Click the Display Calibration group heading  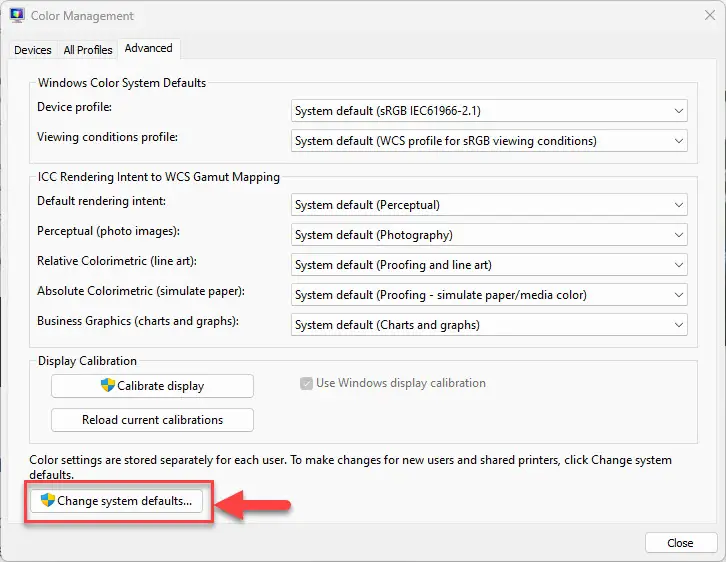pos(87,361)
